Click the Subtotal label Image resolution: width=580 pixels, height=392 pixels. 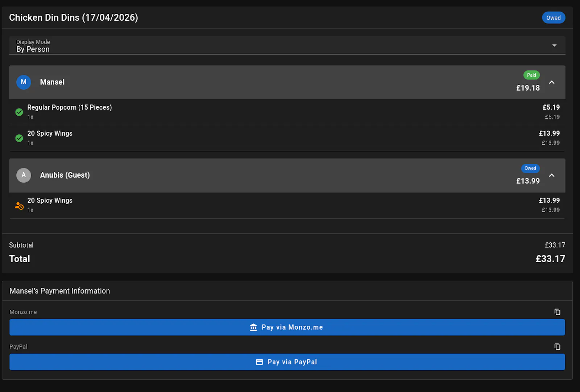coord(21,245)
